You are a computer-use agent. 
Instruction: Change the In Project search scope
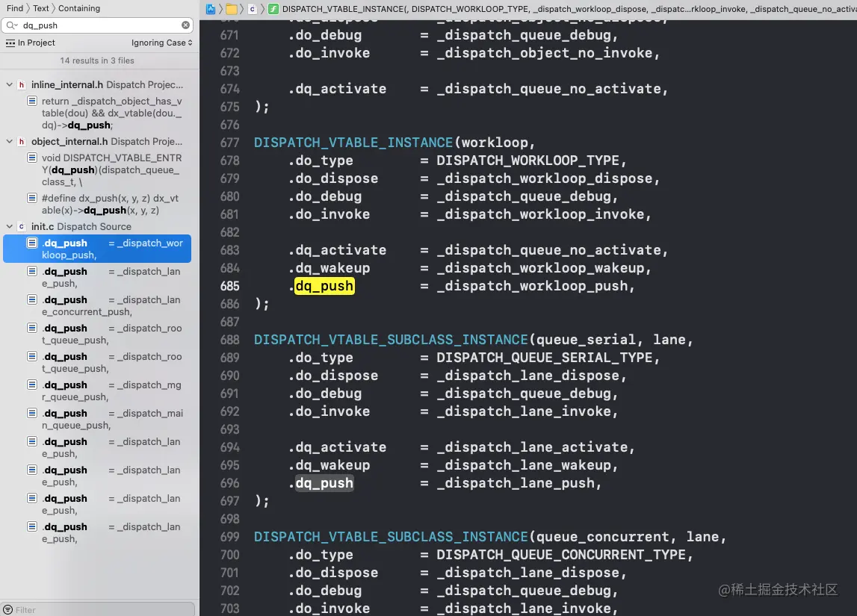(x=31, y=43)
